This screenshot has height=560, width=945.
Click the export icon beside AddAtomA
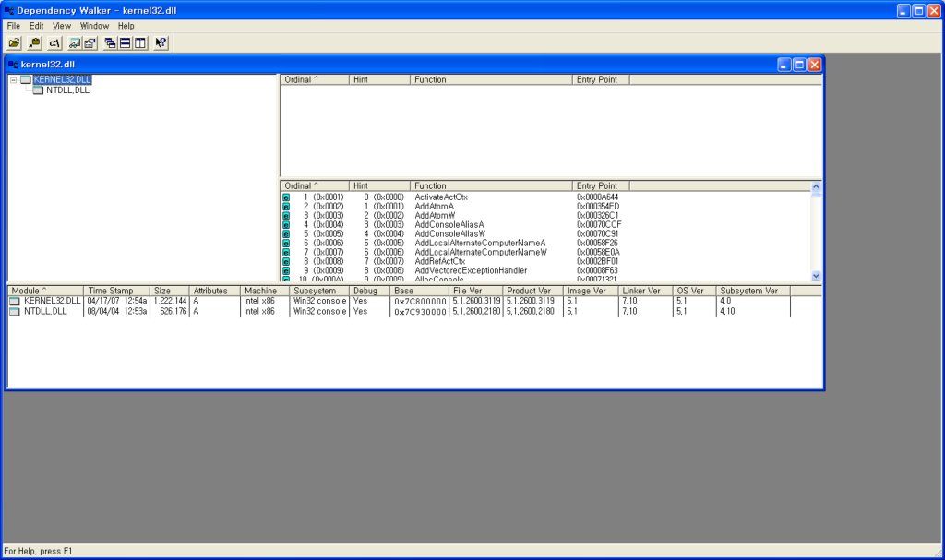pos(286,206)
